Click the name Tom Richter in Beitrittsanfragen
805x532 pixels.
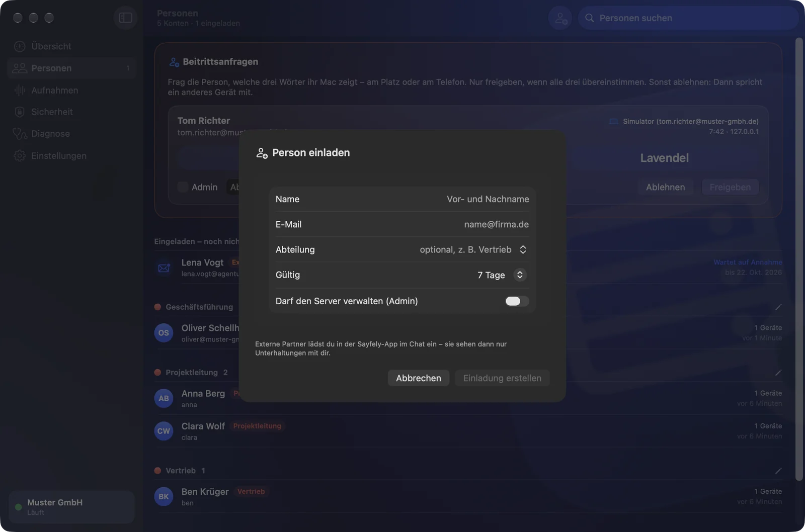[x=204, y=121]
